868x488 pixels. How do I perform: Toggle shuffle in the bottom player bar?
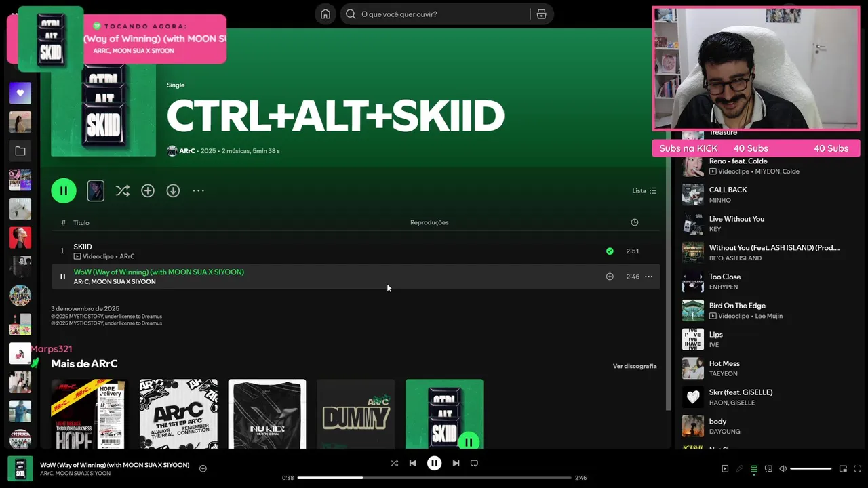click(395, 463)
